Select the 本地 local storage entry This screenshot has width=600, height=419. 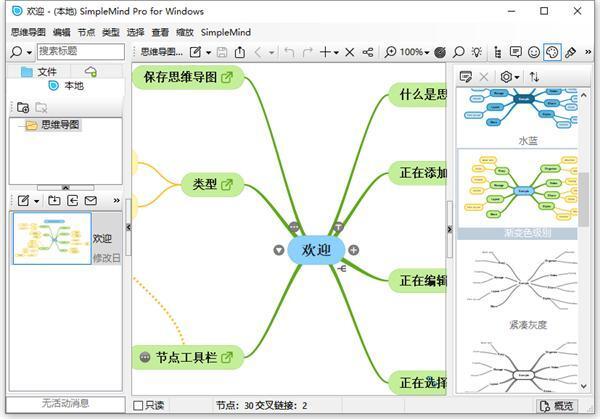pyautogui.click(x=66, y=86)
